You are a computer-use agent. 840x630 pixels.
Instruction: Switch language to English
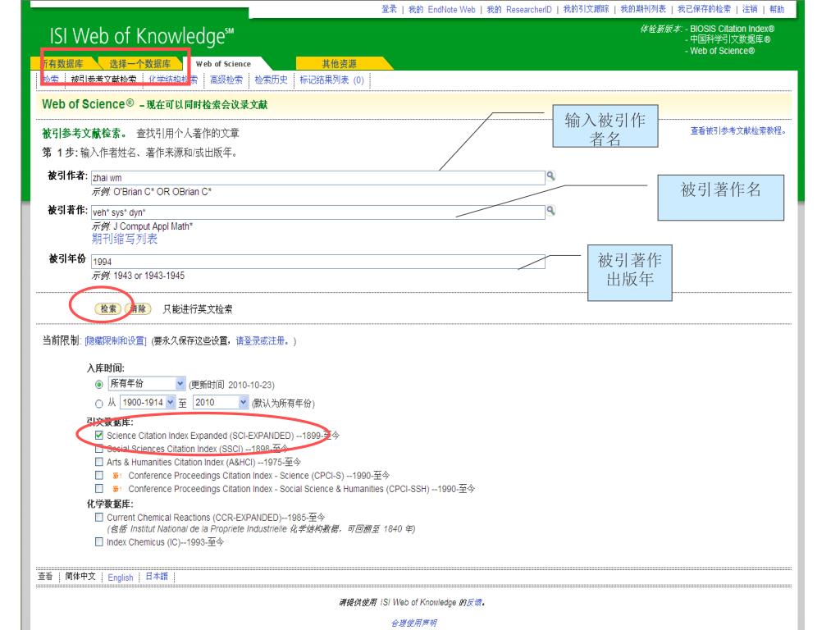click(121, 577)
